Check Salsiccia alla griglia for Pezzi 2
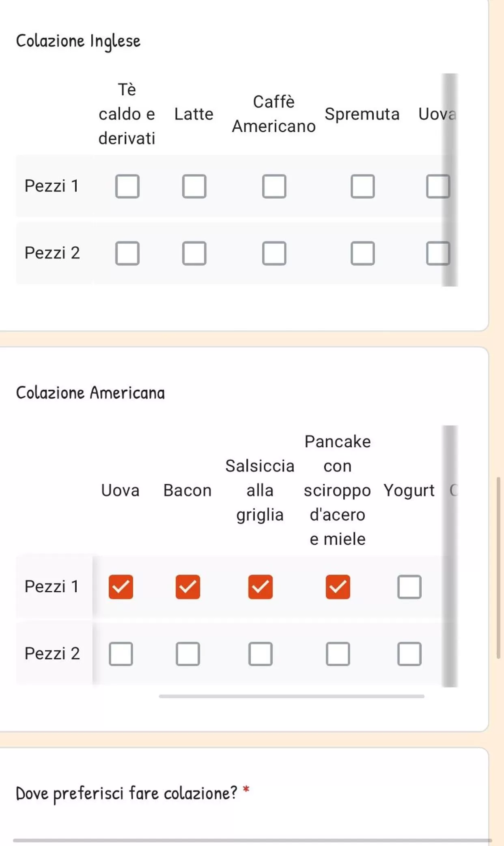 [261, 654]
